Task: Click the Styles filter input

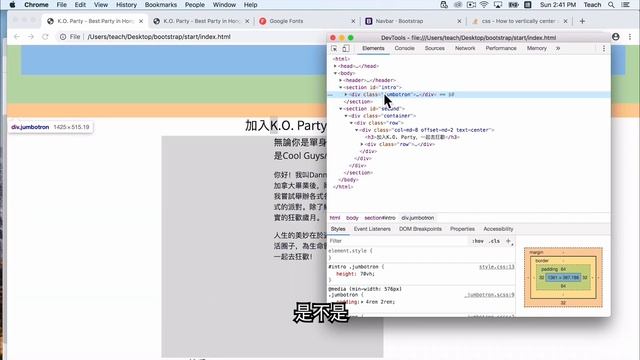Action: pyautogui.click(x=398, y=241)
